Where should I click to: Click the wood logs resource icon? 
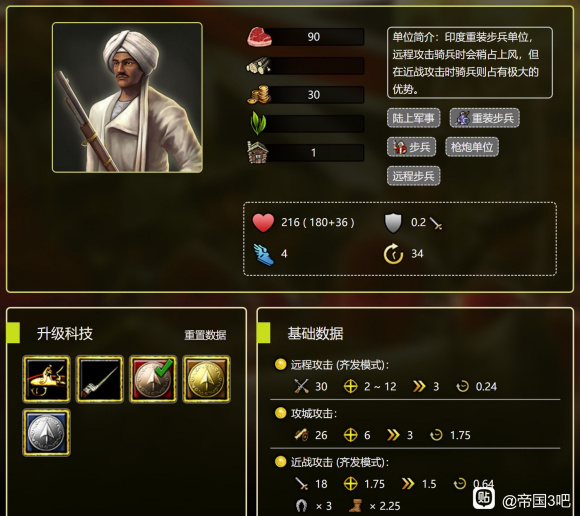coord(259,66)
